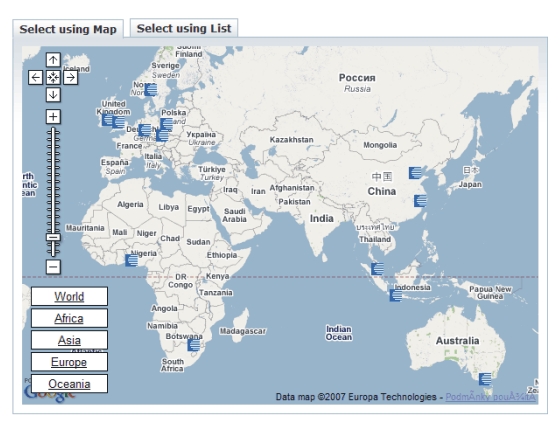This screenshot has height=427, width=560.
Task: Click the zoom slider handle
Action: pyautogui.click(x=53, y=237)
